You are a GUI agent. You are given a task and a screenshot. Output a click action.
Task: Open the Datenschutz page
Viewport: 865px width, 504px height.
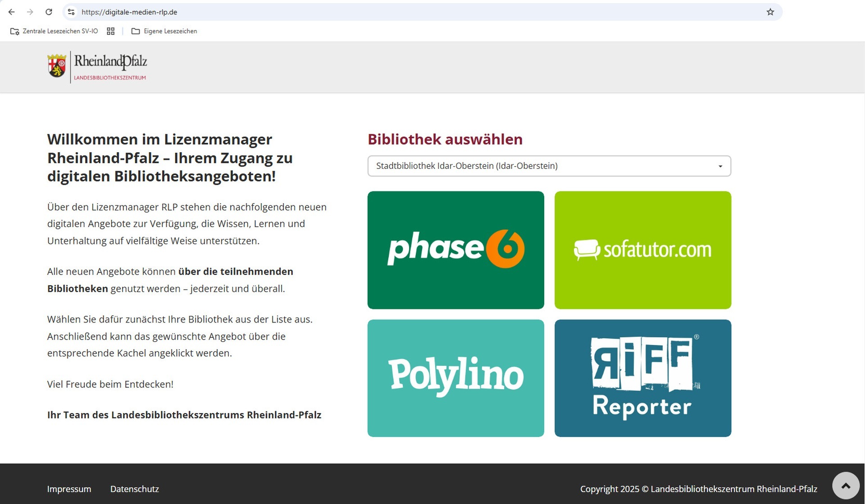134,489
